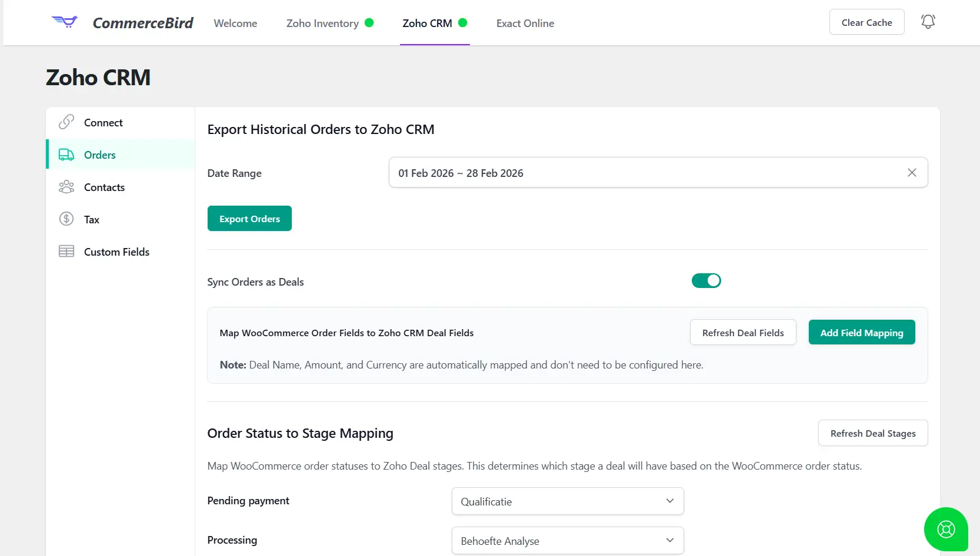Click the Map WooCommerce Order Fields text
980x556 pixels.
346,333
